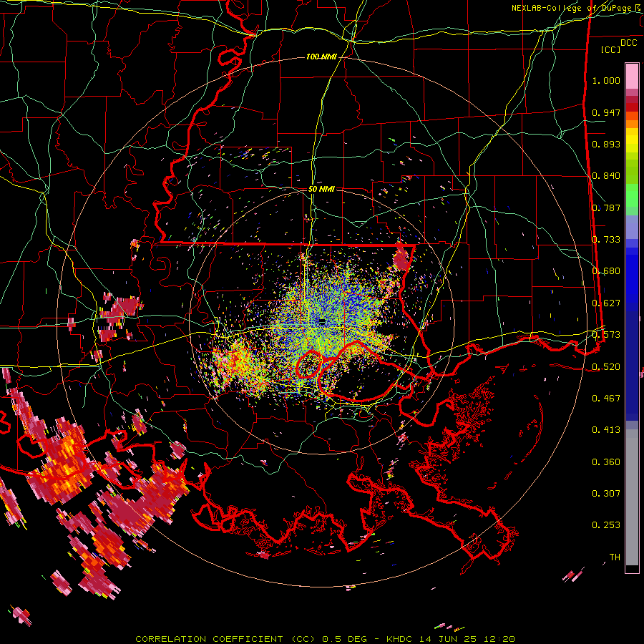644x644 pixels.
Task: Click the 0.253 scale value
Action: 606,525
